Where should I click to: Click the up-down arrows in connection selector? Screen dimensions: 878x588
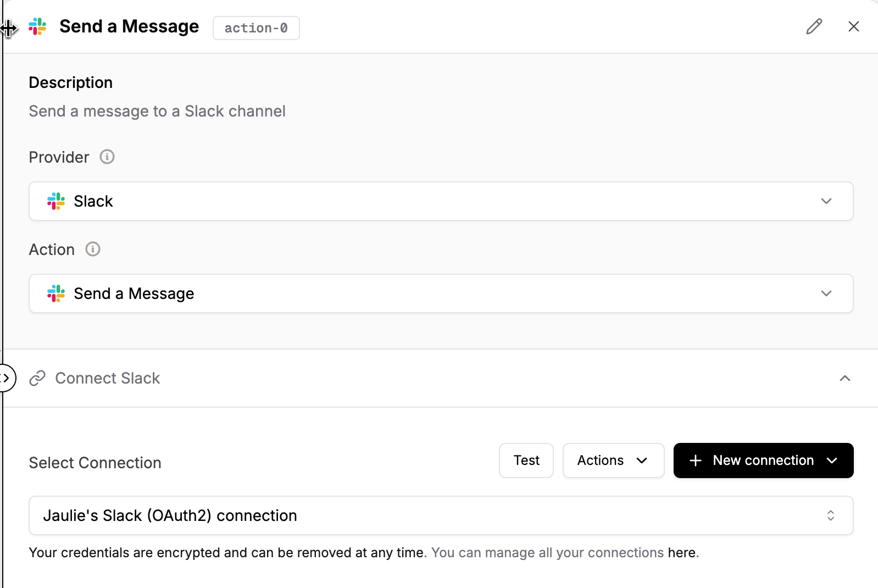click(830, 515)
